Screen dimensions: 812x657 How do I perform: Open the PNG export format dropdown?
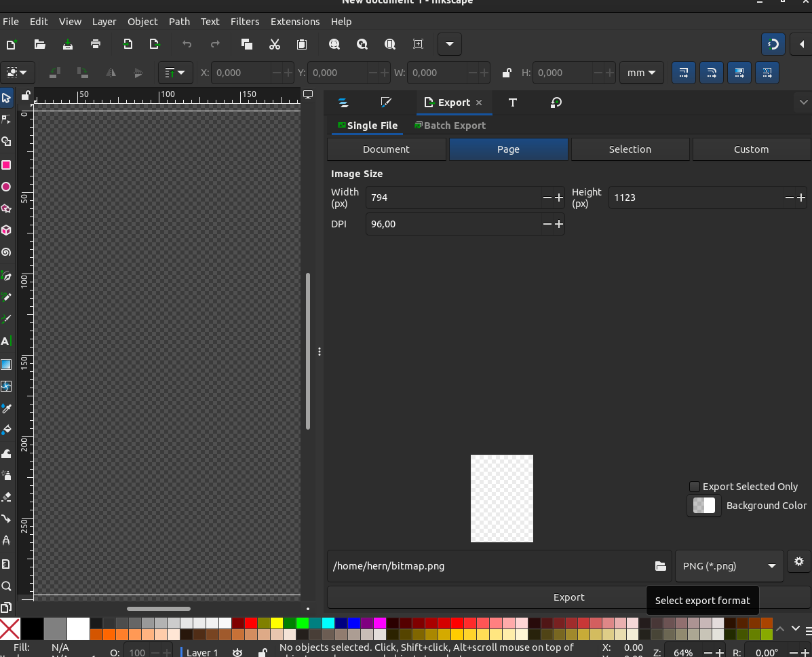pos(729,566)
